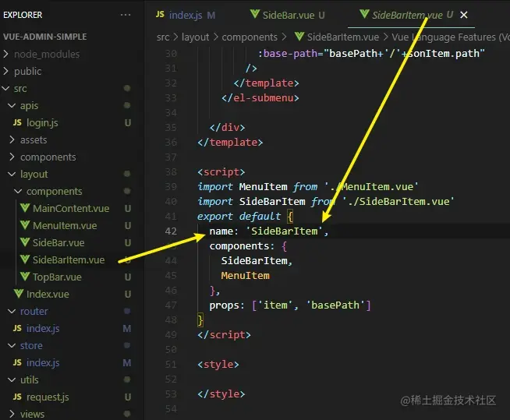Click the opening script tag on line 38
Viewport: 510px width, 420px height.
[x=221, y=172]
